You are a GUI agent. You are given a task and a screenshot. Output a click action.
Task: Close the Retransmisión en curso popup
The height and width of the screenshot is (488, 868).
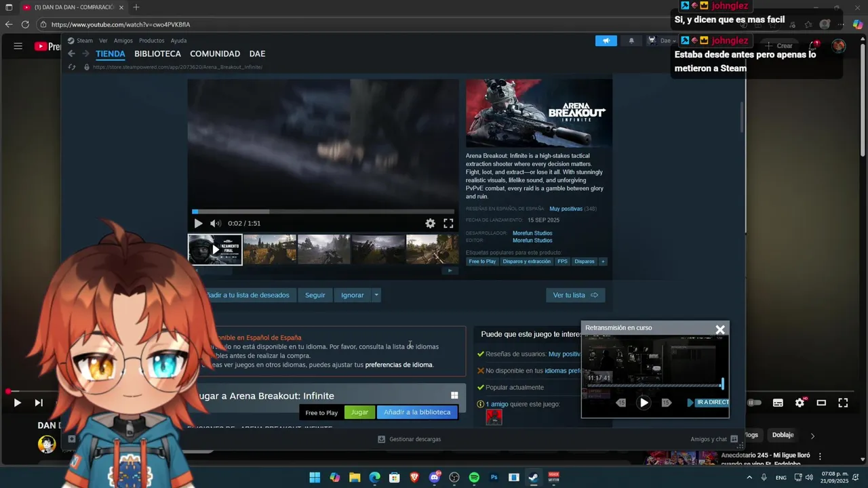point(720,329)
